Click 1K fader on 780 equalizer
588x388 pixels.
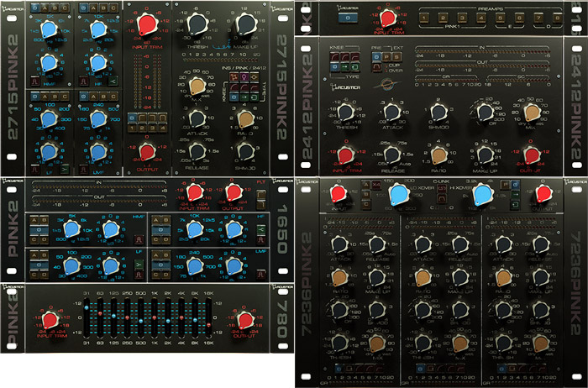tap(154, 317)
